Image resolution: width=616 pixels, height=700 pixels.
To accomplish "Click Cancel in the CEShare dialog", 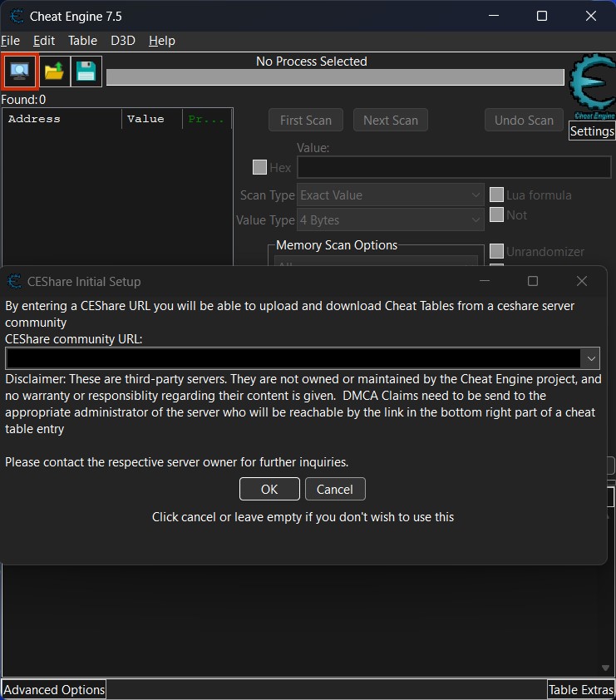I will pos(335,490).
